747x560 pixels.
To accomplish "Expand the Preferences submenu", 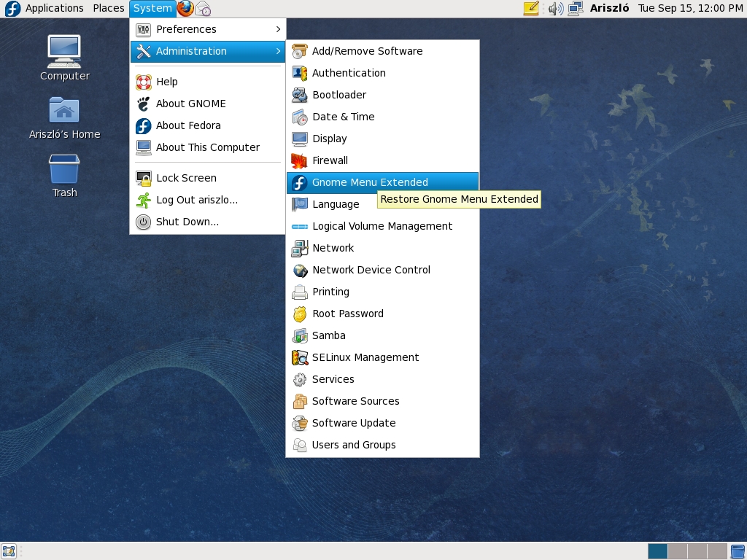I will coord(208,29).
